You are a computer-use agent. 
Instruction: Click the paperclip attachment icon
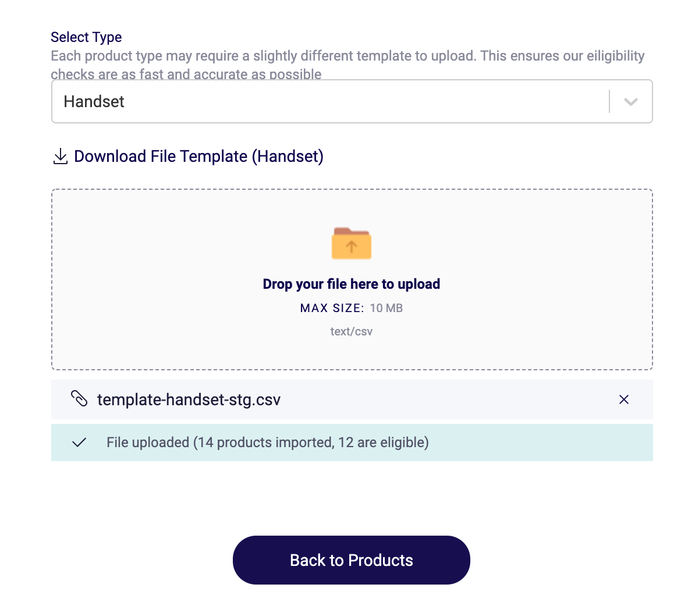79,398
